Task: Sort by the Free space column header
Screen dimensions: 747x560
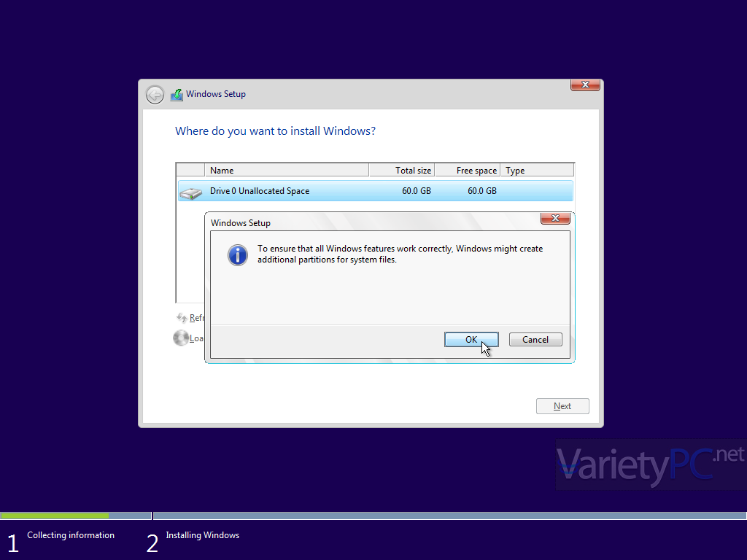Action: (468, 171)
